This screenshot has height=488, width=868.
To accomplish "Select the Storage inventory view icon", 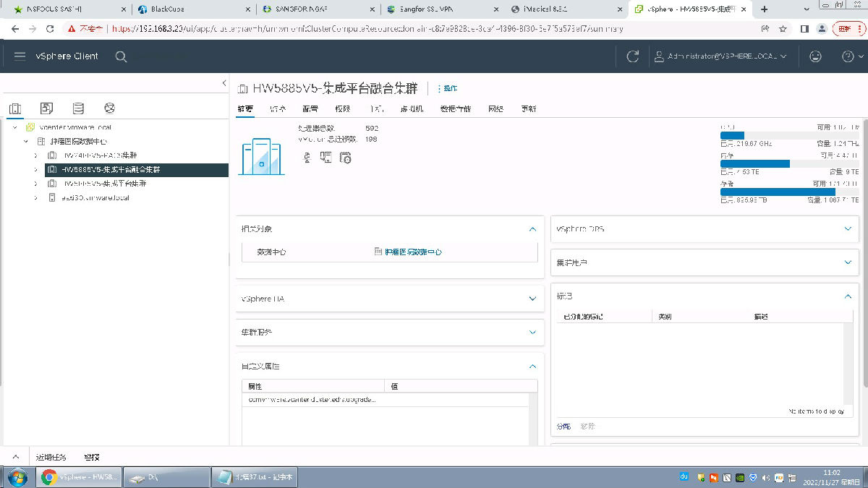I will point(78,108).
